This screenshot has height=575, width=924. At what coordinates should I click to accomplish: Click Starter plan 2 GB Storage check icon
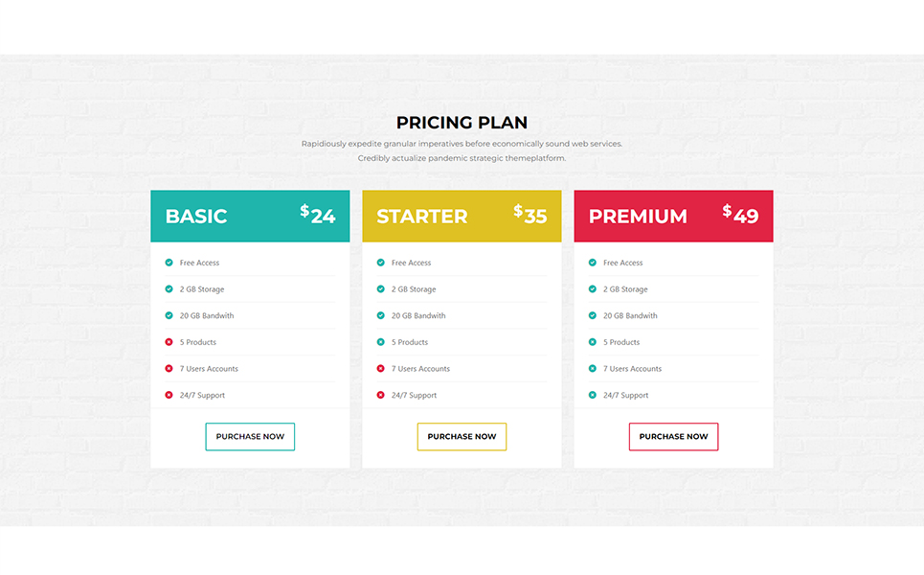point(381,289)
